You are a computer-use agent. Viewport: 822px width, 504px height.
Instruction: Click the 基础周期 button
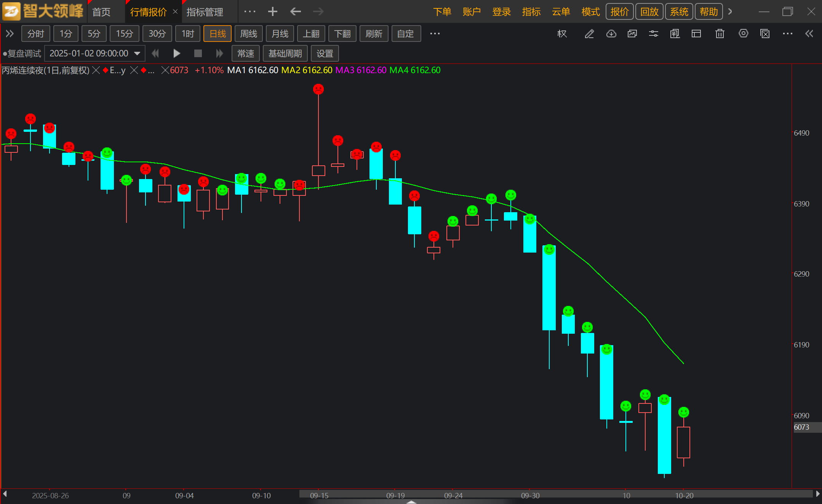click(x=285, y=53)
